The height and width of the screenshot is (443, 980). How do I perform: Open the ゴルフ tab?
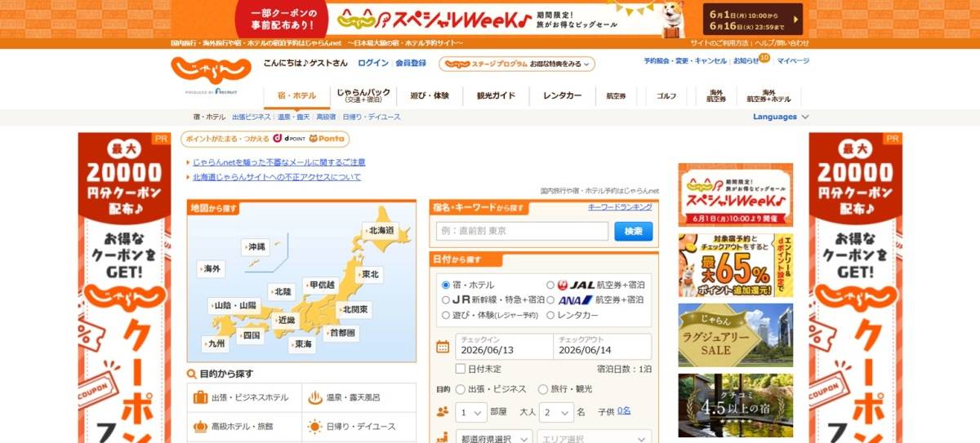tap(666, 95)
